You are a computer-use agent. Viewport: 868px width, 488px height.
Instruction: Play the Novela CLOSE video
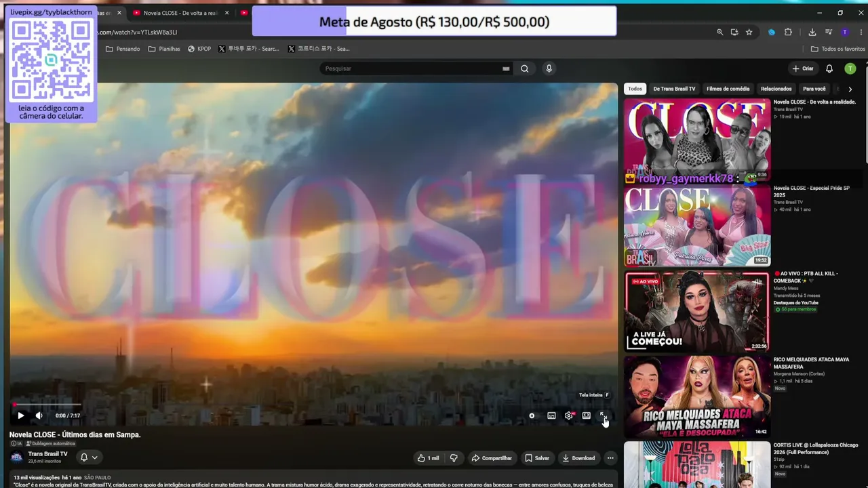(x=20, y=415)
